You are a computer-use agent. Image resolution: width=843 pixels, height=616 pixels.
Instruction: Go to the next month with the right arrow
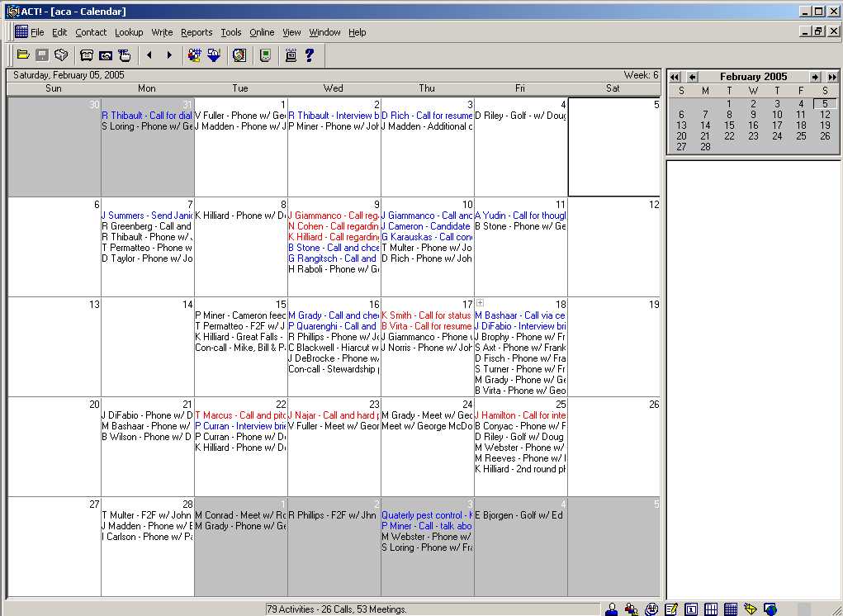pyautogui.click(x=169, y=54)
